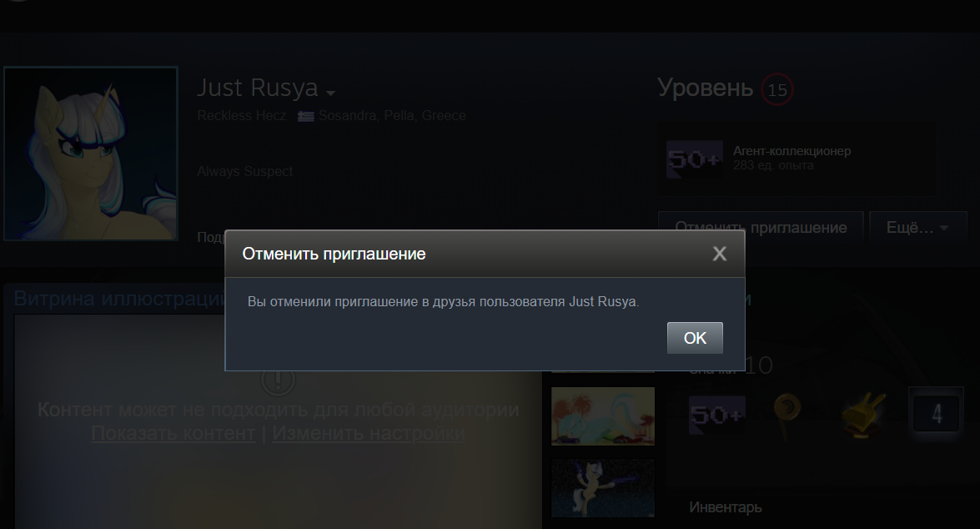980x529 pixels.
Task: Click the Greece flag icon
Action: (305, 116)
